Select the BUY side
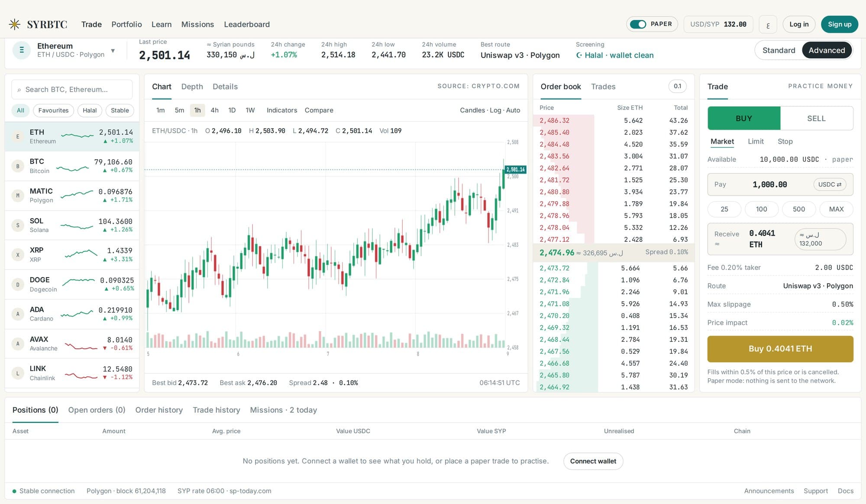866x504 pixels. tap(744, 118)
